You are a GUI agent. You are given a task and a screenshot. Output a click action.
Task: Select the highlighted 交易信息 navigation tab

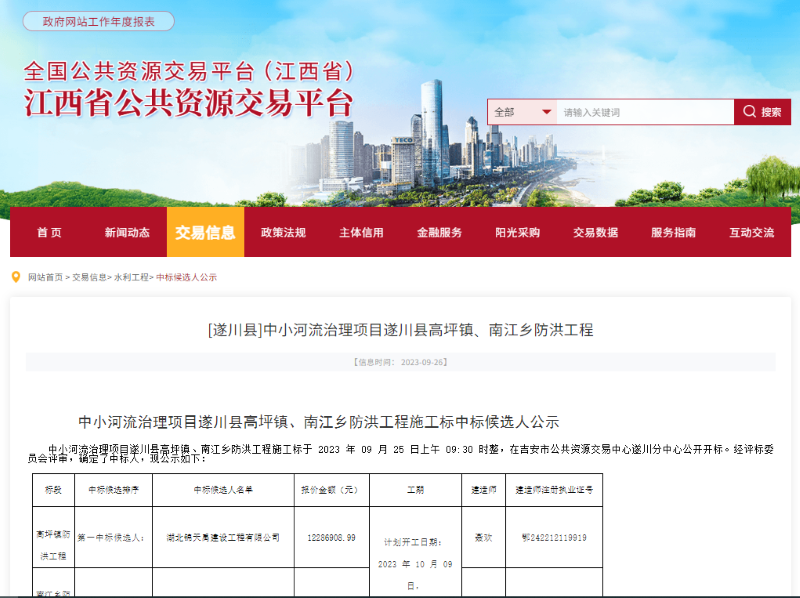click(x=205, y=232)
